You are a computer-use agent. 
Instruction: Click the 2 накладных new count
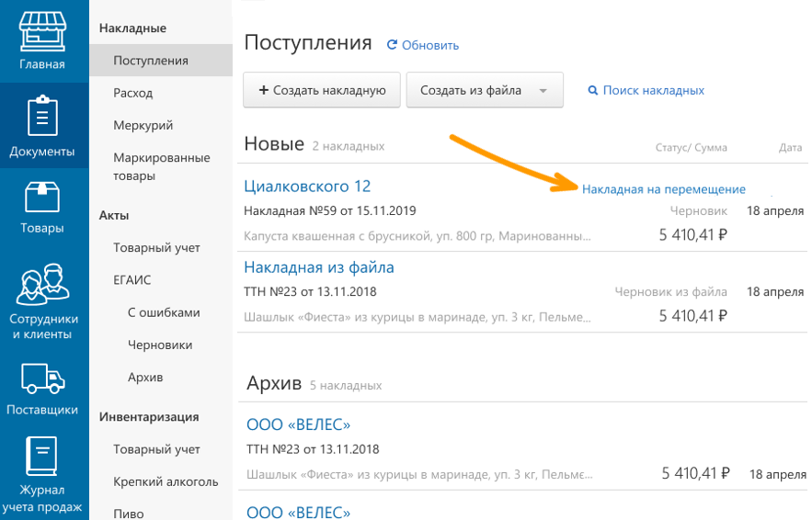pos(349,146)
